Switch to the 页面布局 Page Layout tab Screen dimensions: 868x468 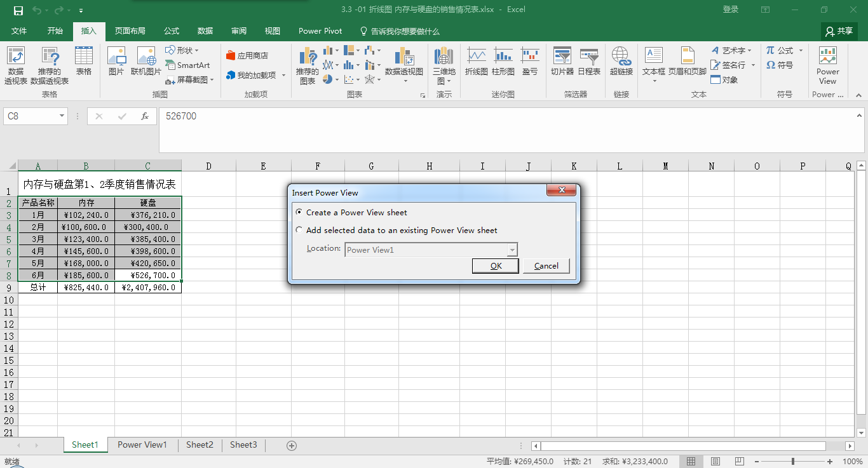tap(130, 31)
